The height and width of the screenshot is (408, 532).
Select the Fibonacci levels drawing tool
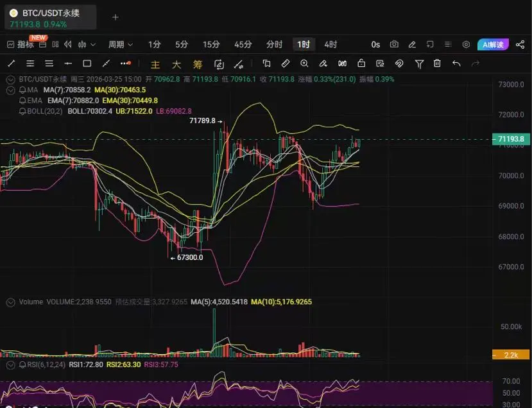pos(30,64)
